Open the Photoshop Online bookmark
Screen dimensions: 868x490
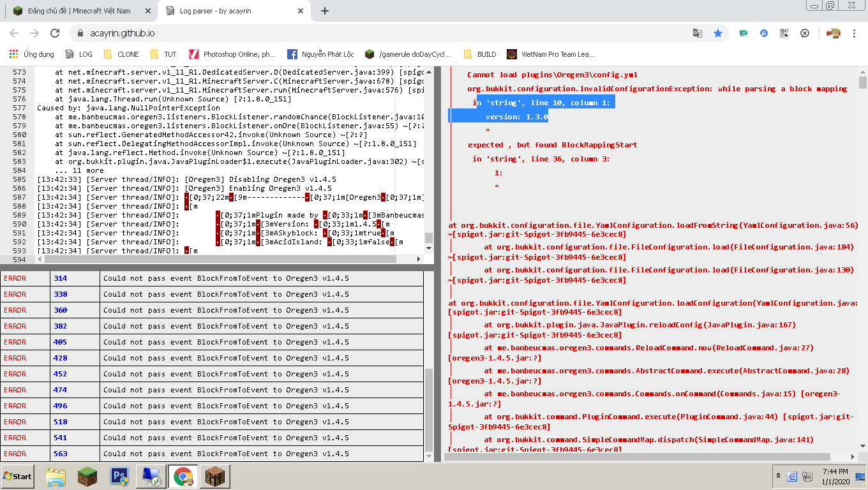coord(232,54)
